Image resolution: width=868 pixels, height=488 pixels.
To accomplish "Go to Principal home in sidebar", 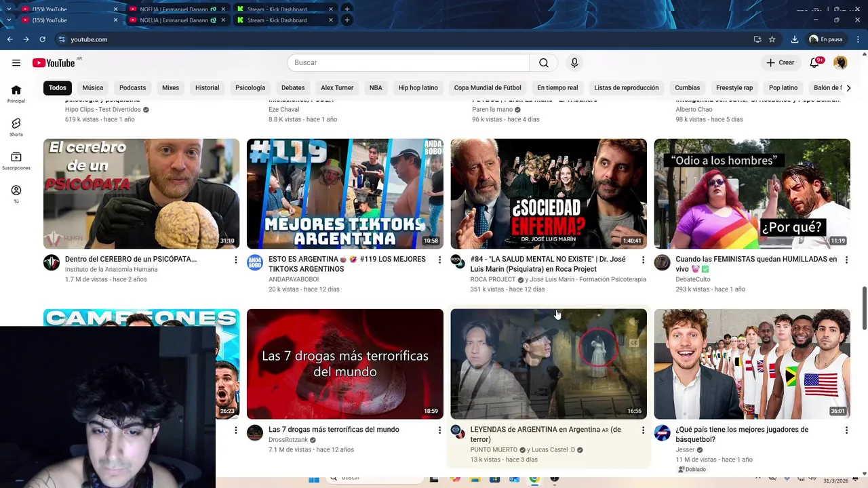I will 16,94.
